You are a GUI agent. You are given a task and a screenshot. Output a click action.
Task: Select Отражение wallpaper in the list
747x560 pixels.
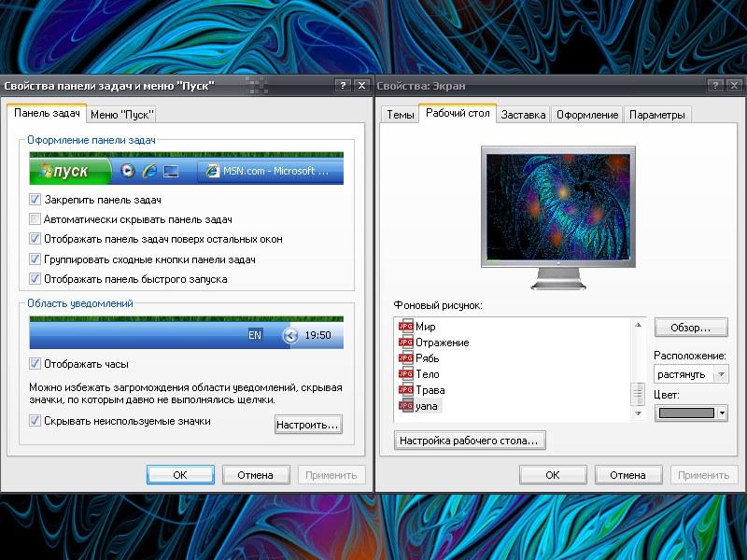pos(442,343)
